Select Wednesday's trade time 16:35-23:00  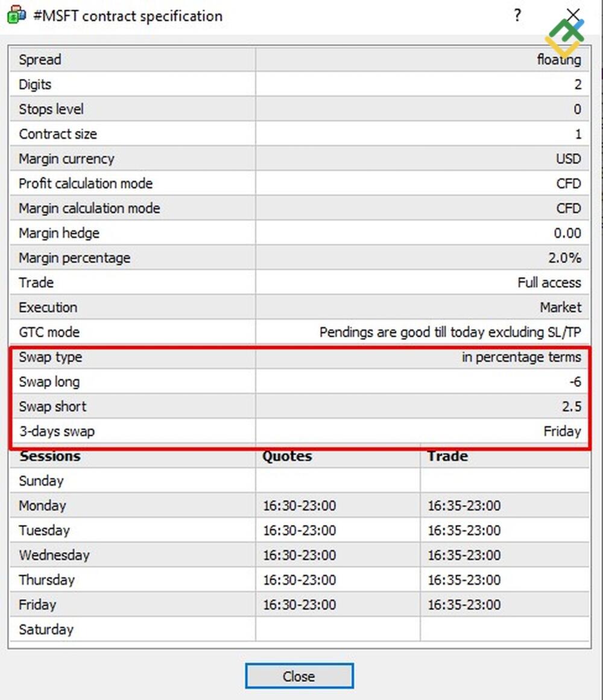point(464,555)
